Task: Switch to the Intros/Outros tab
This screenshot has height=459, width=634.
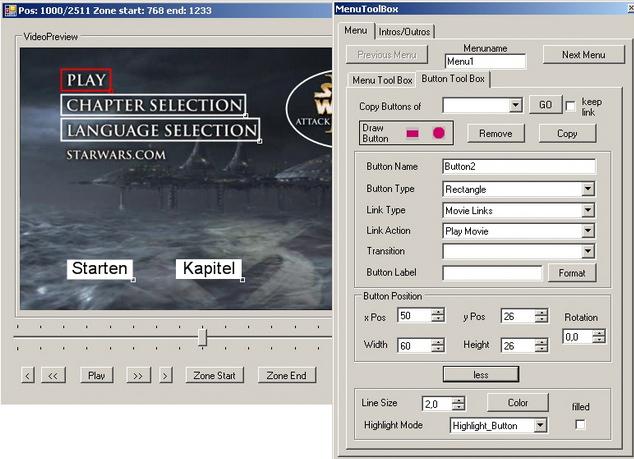Action: [x=404, y=32]
